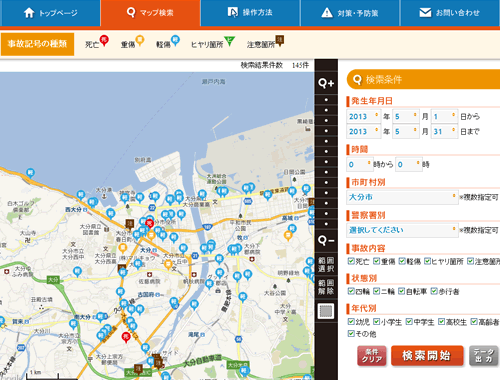Toggle the その他 age checkbox
The width and height of the screenshot is (500, 380).
(351, 333)
